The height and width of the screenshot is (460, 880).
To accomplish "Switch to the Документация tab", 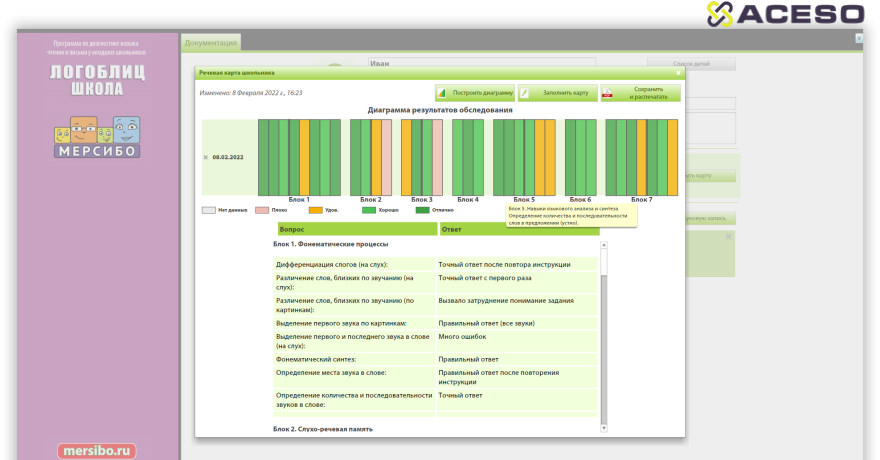I will pos(211,43).
